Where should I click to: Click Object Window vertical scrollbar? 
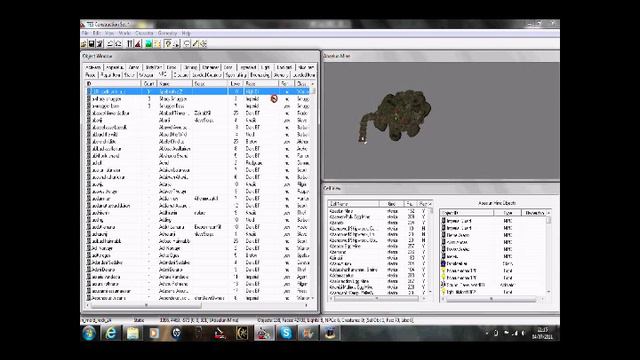pyautogui.click(x=313, y=192)
